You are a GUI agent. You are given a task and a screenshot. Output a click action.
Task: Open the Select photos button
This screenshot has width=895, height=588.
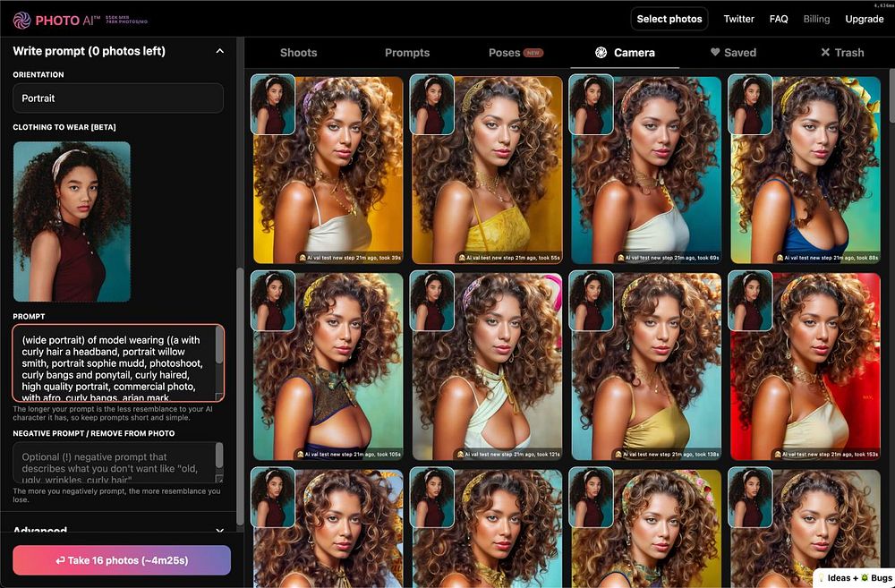coord(669,19)
